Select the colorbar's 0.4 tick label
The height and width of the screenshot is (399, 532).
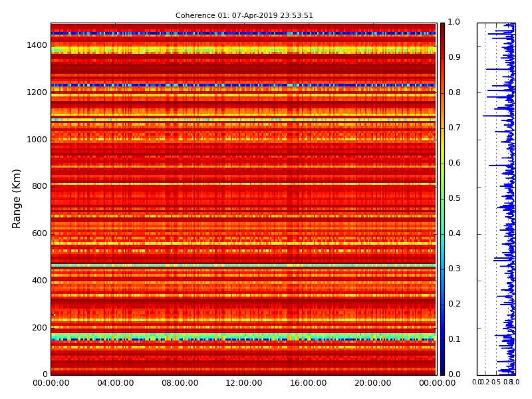pyautogui.click(x=454, y=233)
